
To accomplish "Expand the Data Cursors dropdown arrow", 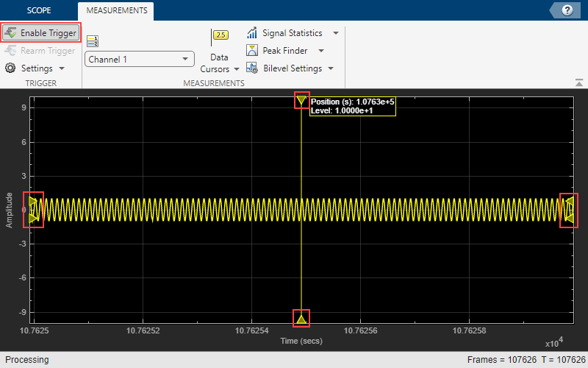I will click(237, 69).
